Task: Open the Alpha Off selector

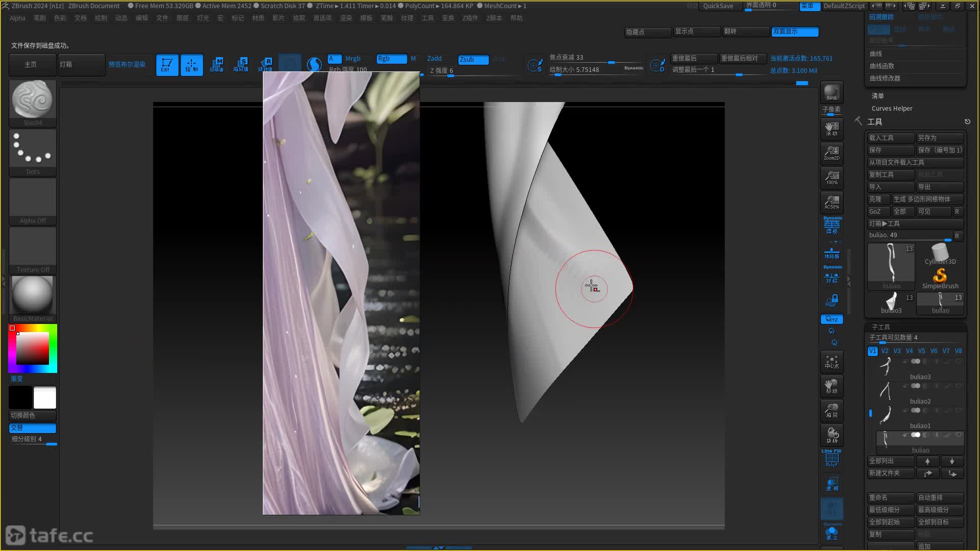Action: pos(33,202)
